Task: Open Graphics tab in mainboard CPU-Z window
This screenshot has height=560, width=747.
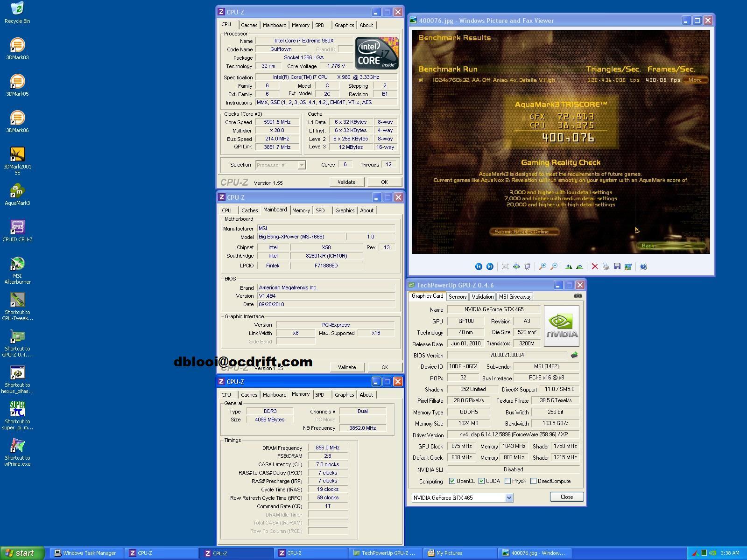Action: 345,210
